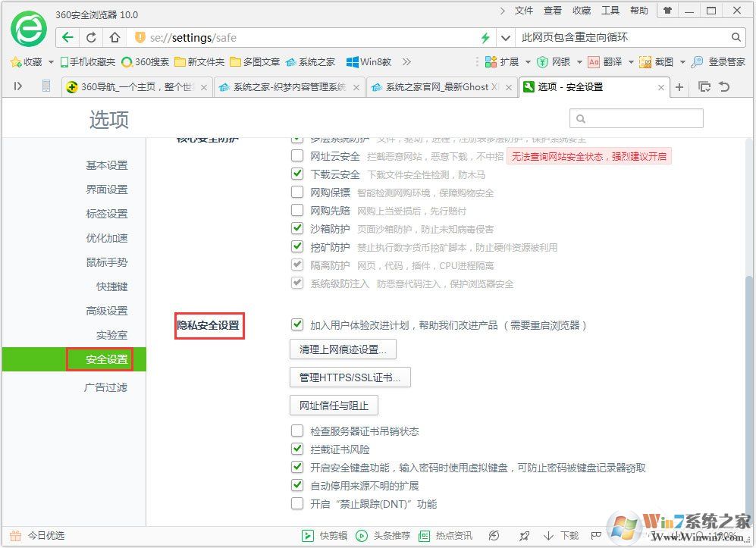The image size is (756, 548).
Task: Check 检查服务器证书吊销状态
Action: click(x=297, y=429)
